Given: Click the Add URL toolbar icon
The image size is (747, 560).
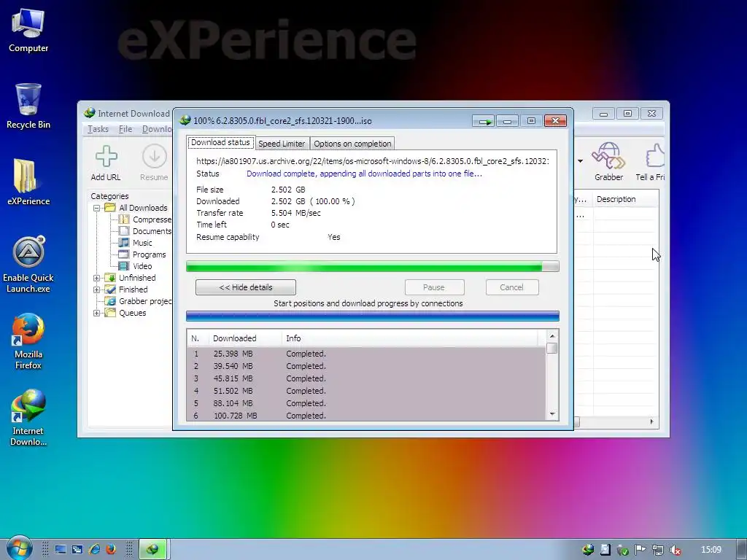Looking at the screenshot, I should 106,157.
